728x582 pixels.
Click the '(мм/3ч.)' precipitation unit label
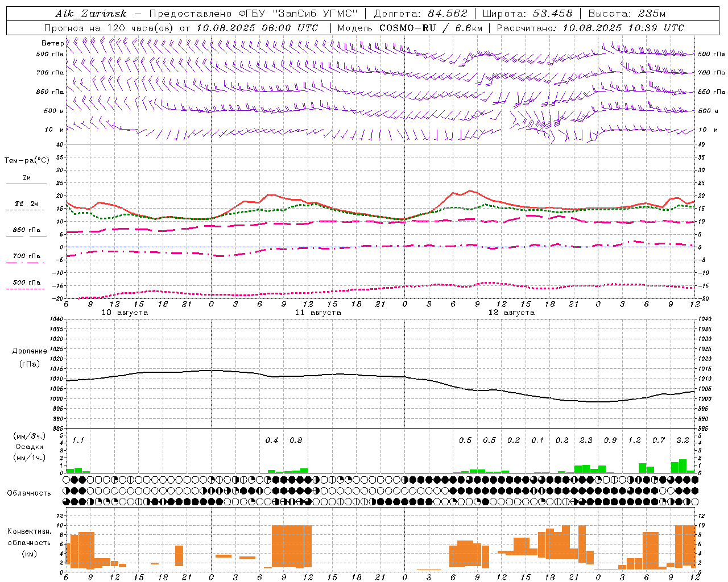tap(30, 436)
